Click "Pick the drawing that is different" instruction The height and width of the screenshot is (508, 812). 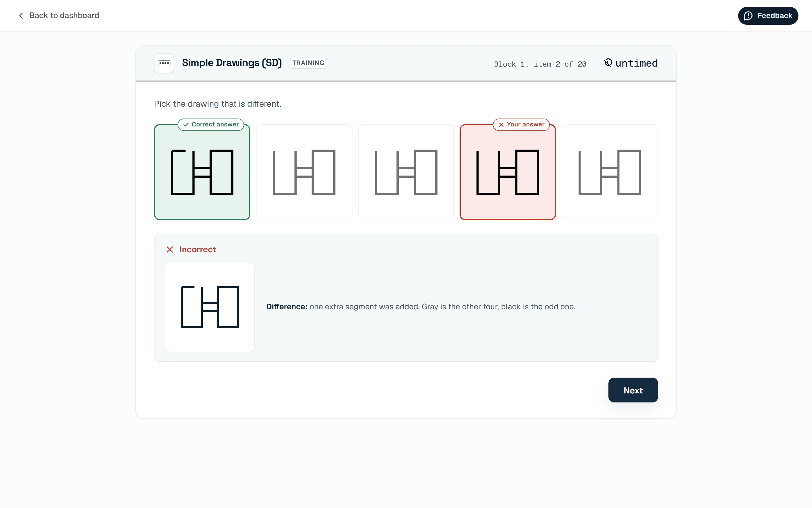click(x=217, y=104)
